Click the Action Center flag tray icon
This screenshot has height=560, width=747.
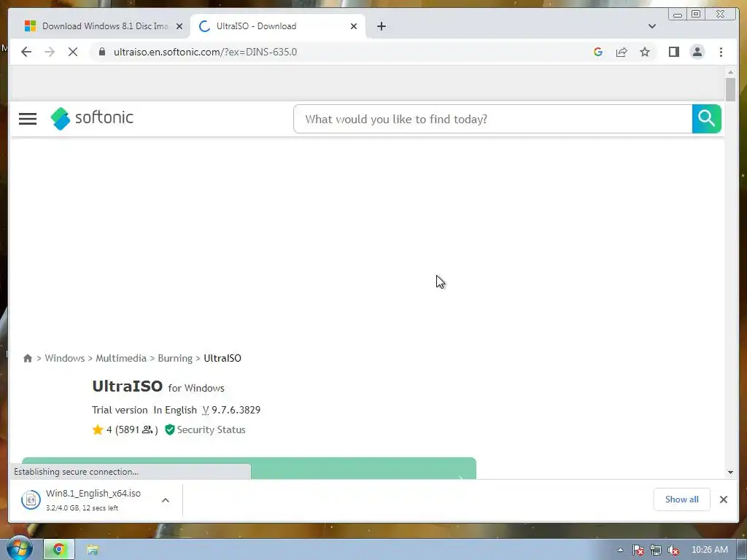[x=638, y=550]
